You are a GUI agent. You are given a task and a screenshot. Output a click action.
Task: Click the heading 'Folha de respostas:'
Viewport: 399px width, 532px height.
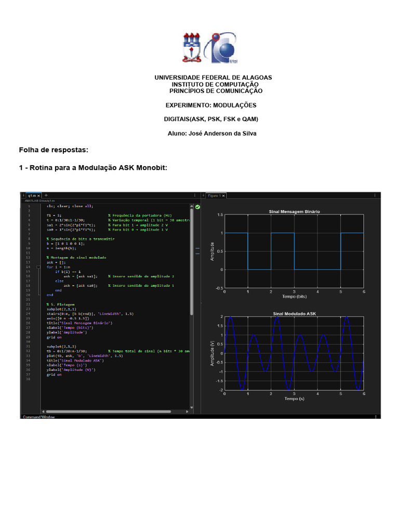(54, 150)
